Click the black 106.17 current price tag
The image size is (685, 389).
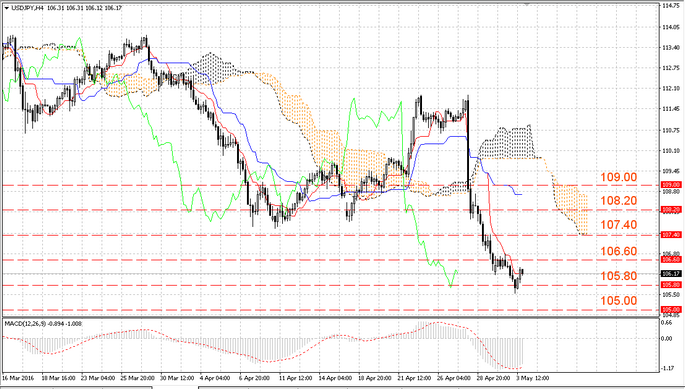pyautogui.click(x=671, y=274)
